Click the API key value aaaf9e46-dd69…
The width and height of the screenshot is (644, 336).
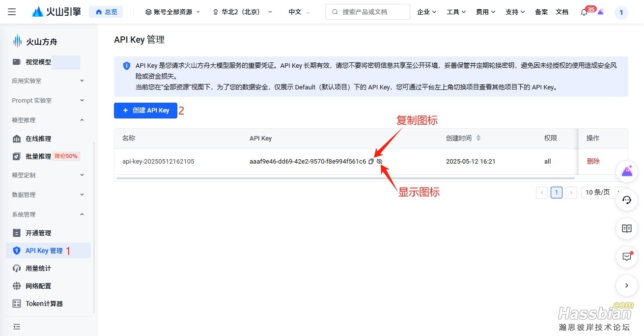(308, 161)
